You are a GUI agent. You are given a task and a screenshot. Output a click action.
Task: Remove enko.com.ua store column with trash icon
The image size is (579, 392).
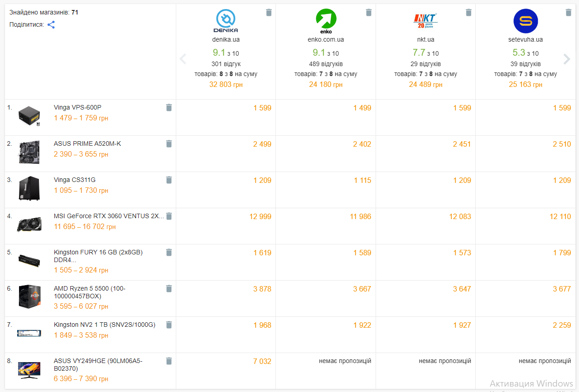(x=369, y=13)
